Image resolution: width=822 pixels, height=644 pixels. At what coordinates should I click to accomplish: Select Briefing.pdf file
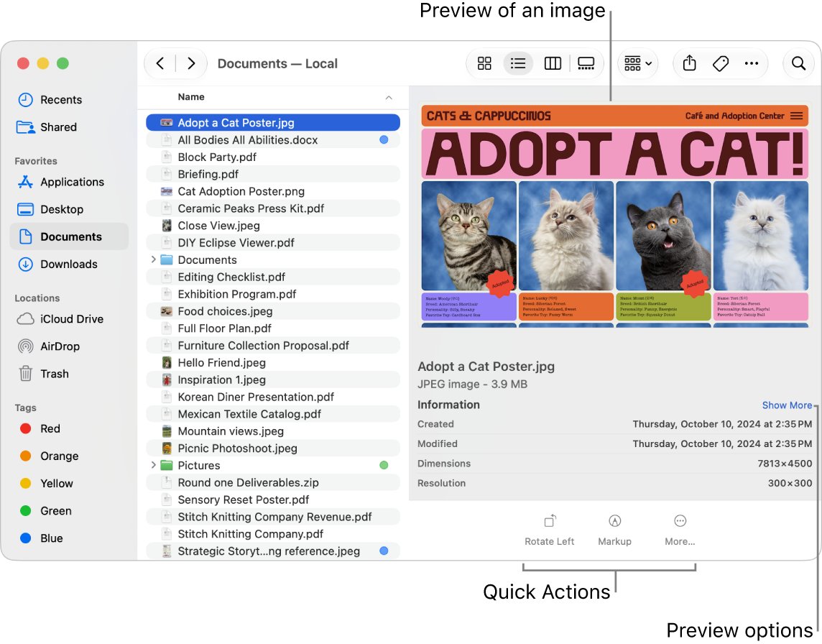pyautogui.click(x=272, y=174)
